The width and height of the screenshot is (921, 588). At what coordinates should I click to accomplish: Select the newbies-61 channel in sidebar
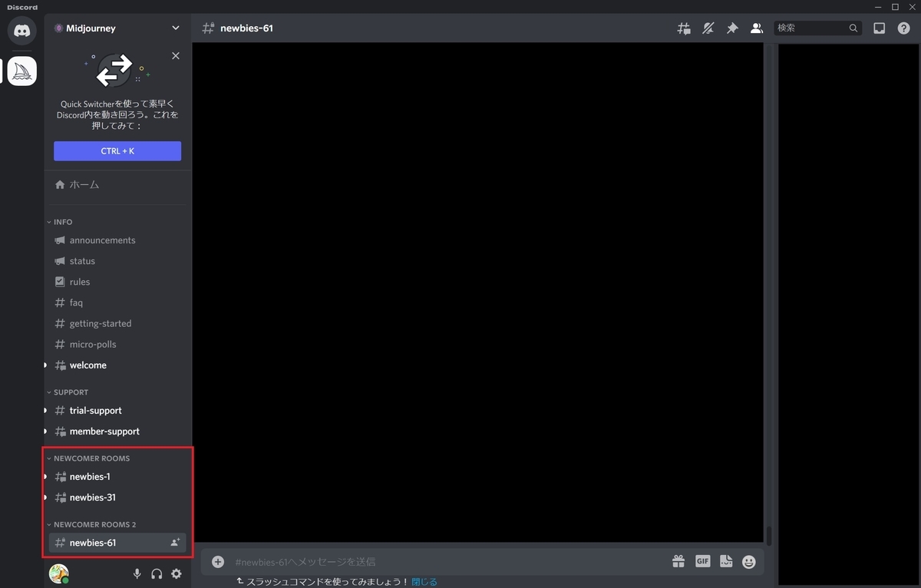(117, 543)
